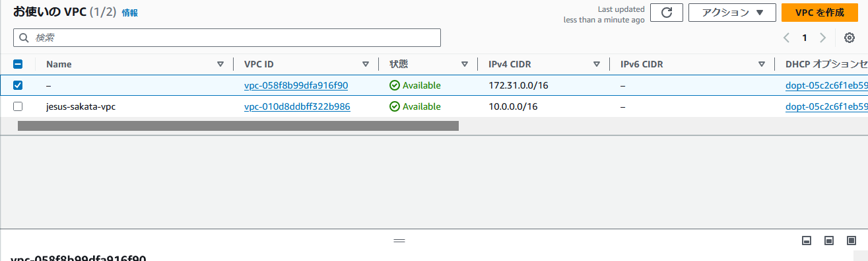Collapse the bottom details panel
The image size is (868, 261).
(807, 241)
